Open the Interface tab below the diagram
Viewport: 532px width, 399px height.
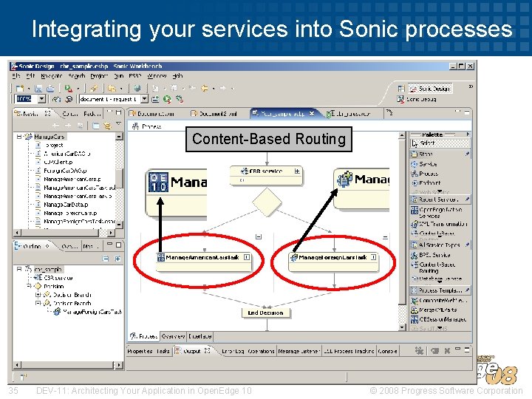pos(199,336)
